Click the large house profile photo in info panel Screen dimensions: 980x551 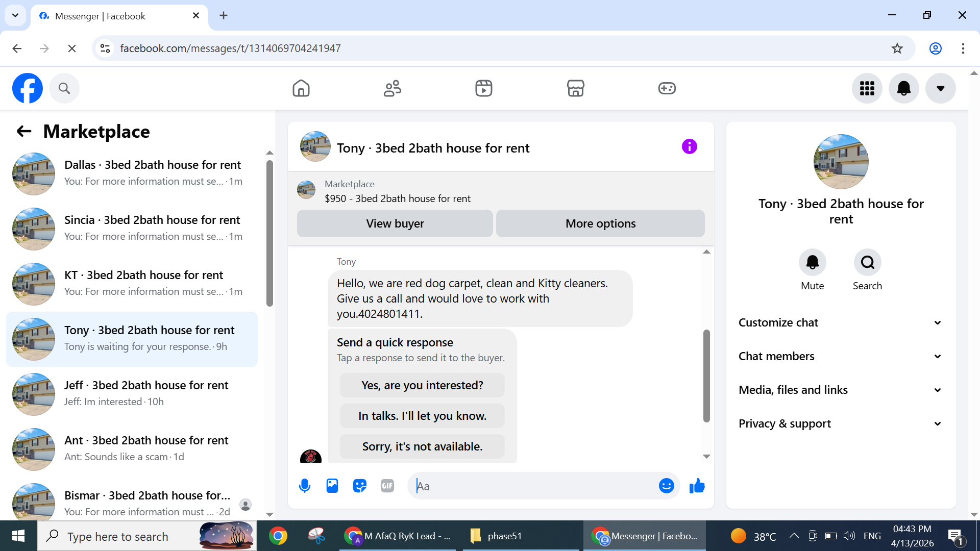coord(841,162)
